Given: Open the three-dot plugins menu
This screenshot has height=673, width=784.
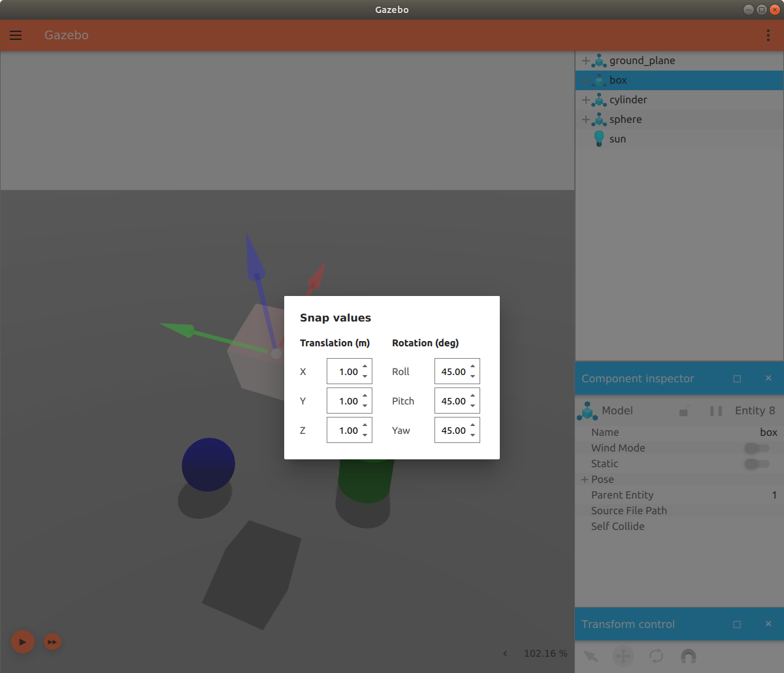Looking at the screenshot, I should point(768,35).
